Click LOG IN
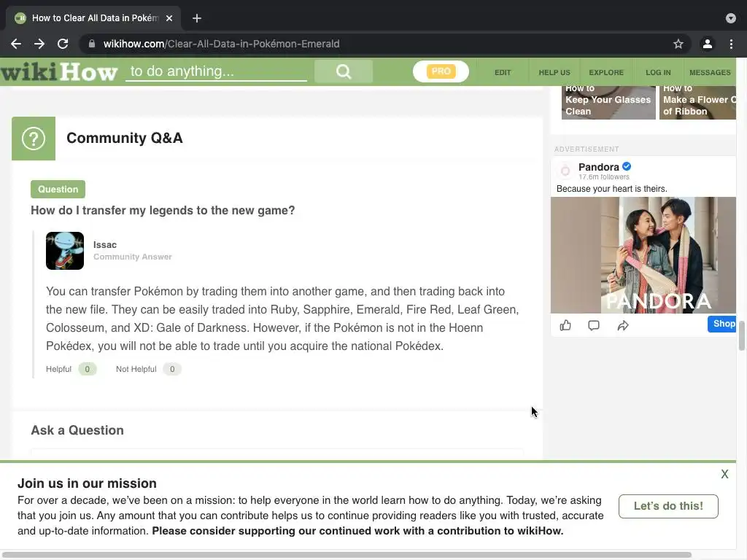This screenshot has height=560, width=747. 658,72
